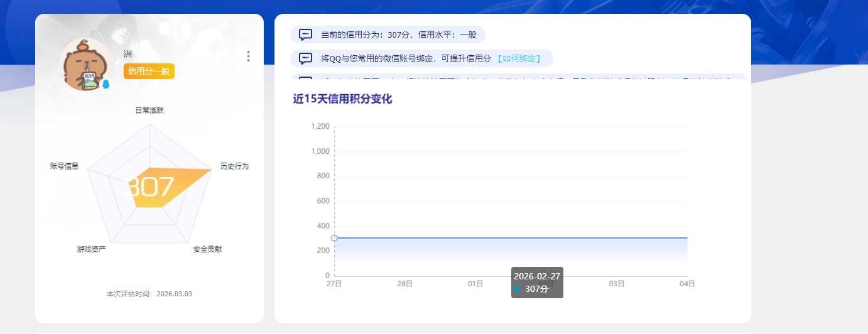
Task: Click the 1,200 y-axis label
Action: point(320,126)
